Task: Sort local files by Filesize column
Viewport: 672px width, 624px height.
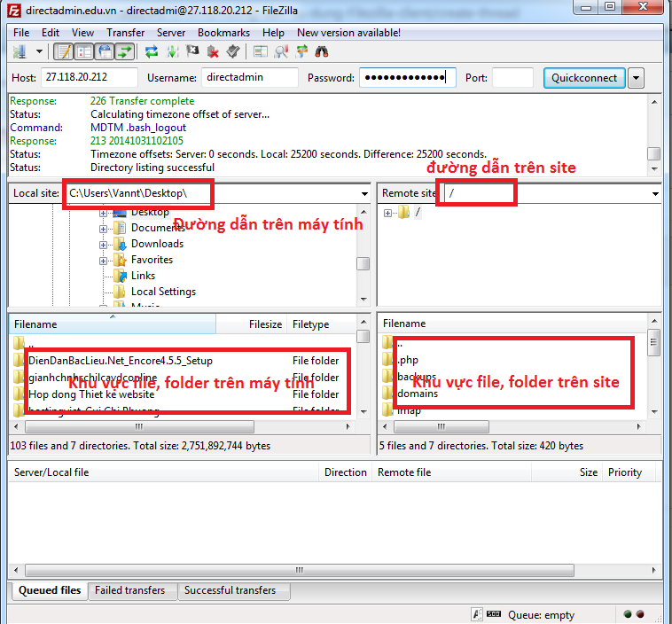Action: pyautogui.click(x=252, y=324)
